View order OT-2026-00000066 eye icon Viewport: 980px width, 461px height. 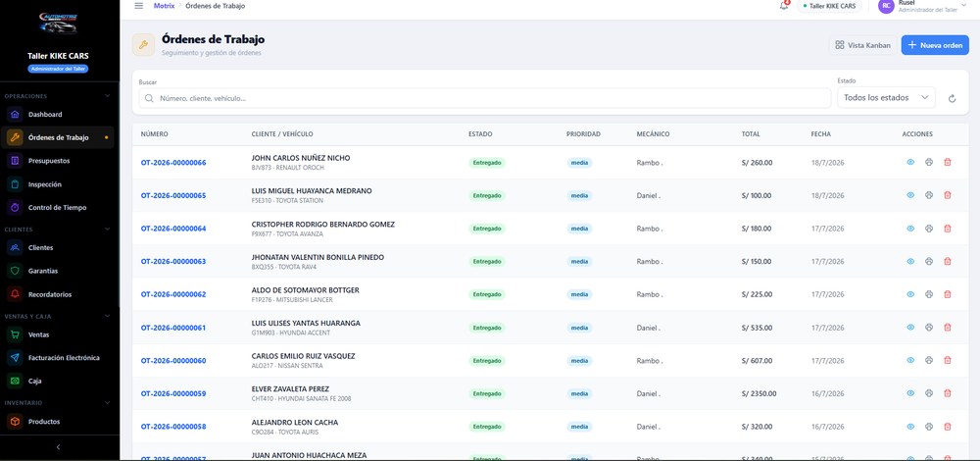pyautogui.click(x=910, y=162)
